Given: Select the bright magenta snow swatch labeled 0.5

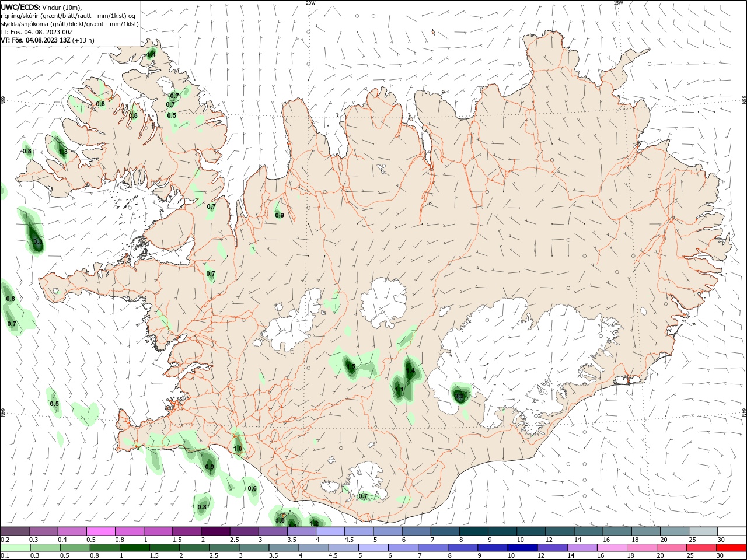Looking at the screenshot, I should [101, 531].
